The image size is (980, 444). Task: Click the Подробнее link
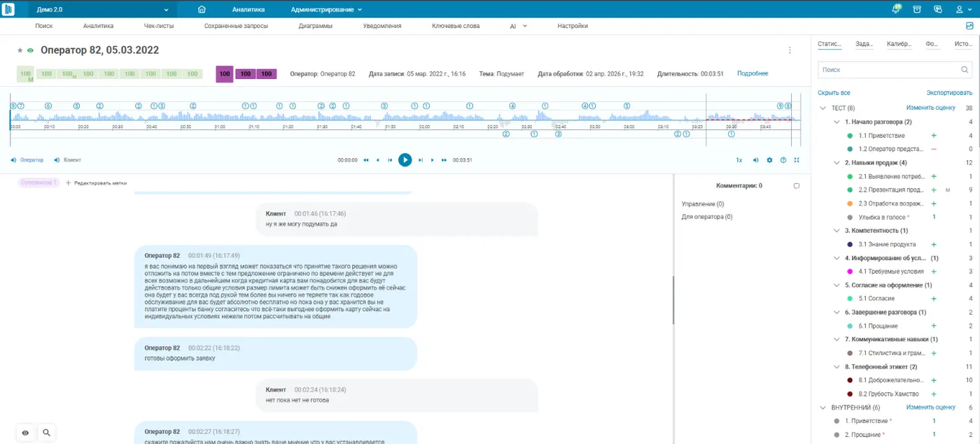coord(752,73)
